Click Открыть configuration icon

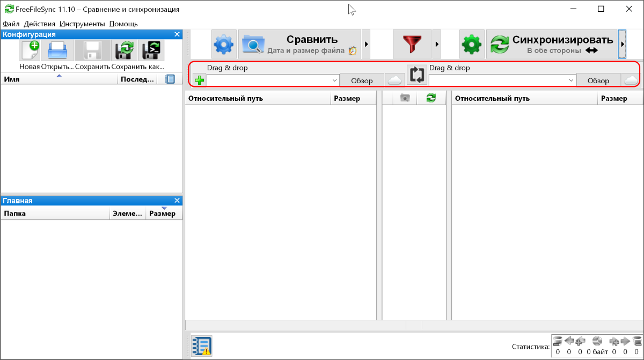point(57,50)
